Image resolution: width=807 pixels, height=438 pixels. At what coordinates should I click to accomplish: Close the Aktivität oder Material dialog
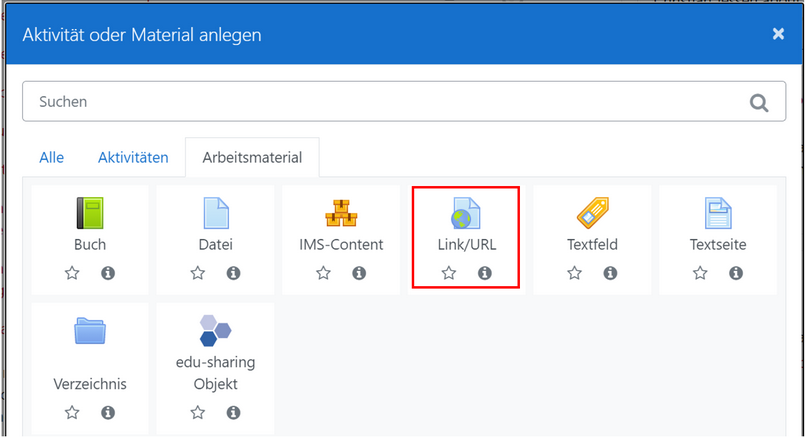tap(778, 34)
